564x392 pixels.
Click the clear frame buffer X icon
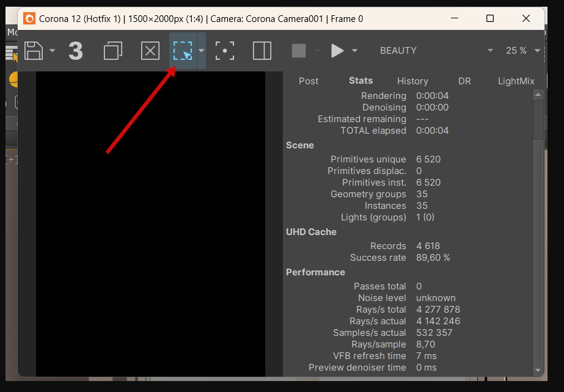(x=150, y=51)
